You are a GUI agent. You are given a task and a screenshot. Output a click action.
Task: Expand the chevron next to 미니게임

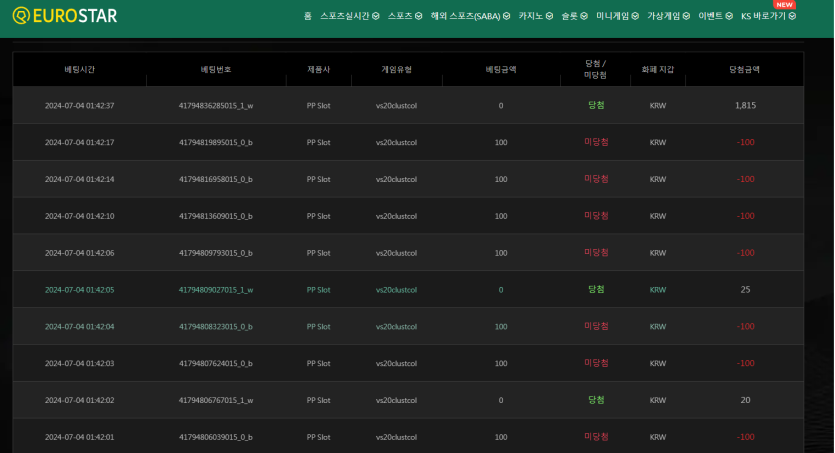[635, 16]
